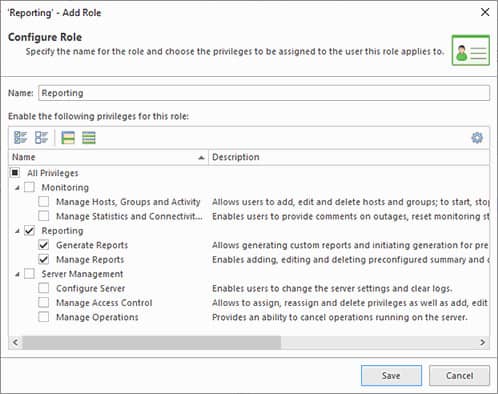Viewport: 498px width, 394px height.
Task: Toggle the All Privileges checkbox
Action: pyautogui.click(x=15, y=173)
